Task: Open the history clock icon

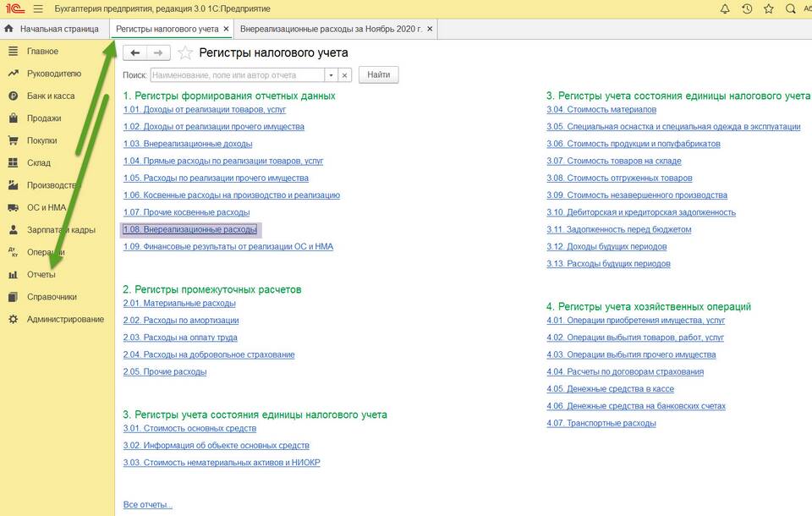Action: pos(747,9)
